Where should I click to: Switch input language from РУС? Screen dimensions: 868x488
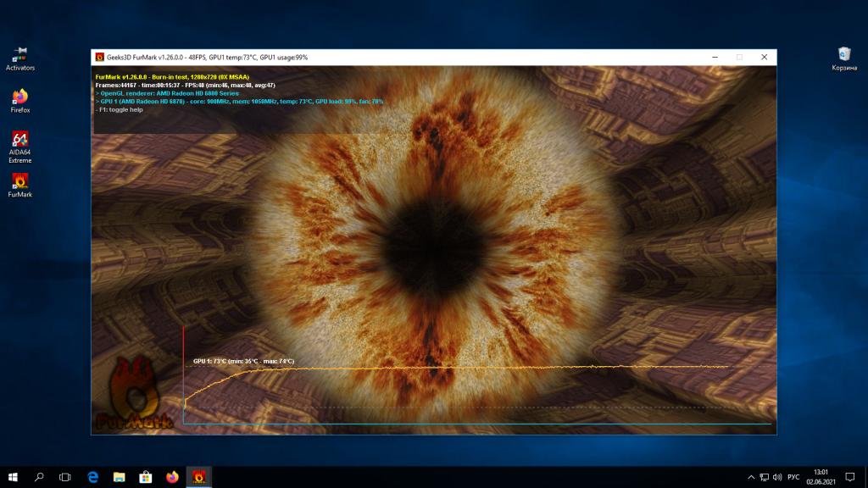(793, 477)
